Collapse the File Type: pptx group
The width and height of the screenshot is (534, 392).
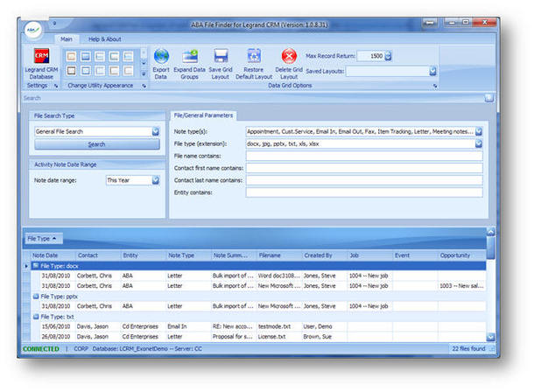click(36, 297)
